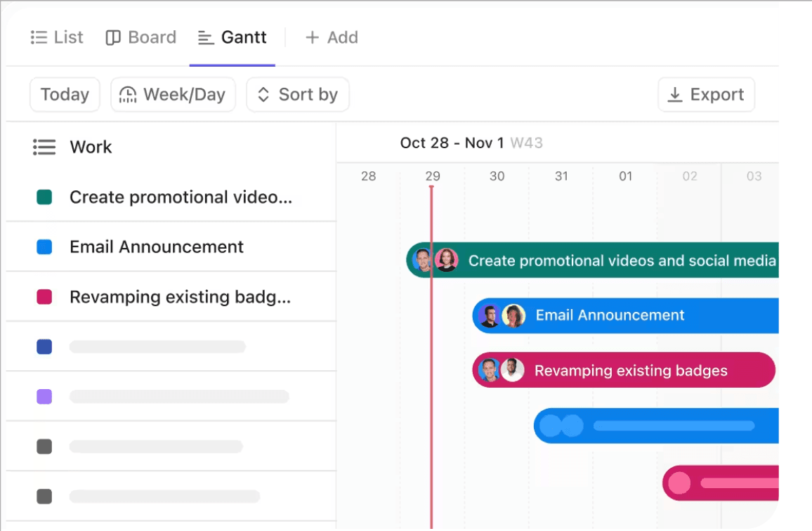Jump to Today in the timeline
The image size is (812, 531).
pyautogui.click(x=65, y=95)
